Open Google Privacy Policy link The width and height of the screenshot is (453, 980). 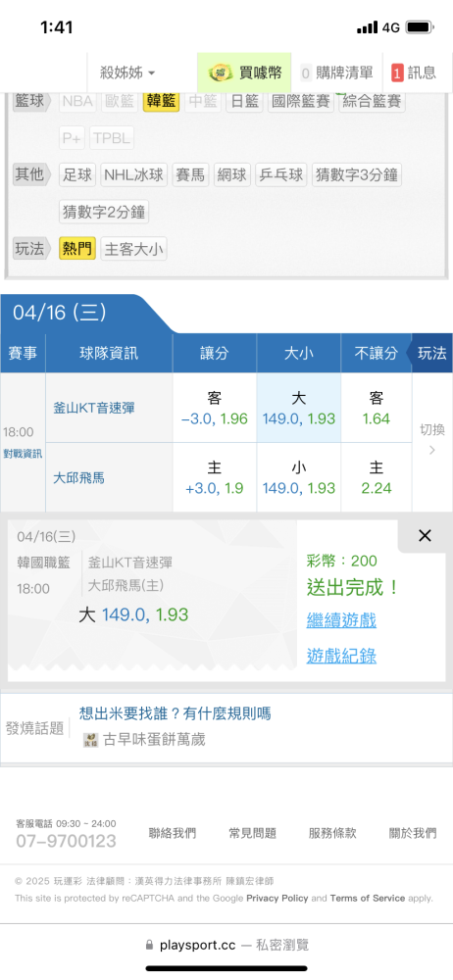tap(277, 898)
